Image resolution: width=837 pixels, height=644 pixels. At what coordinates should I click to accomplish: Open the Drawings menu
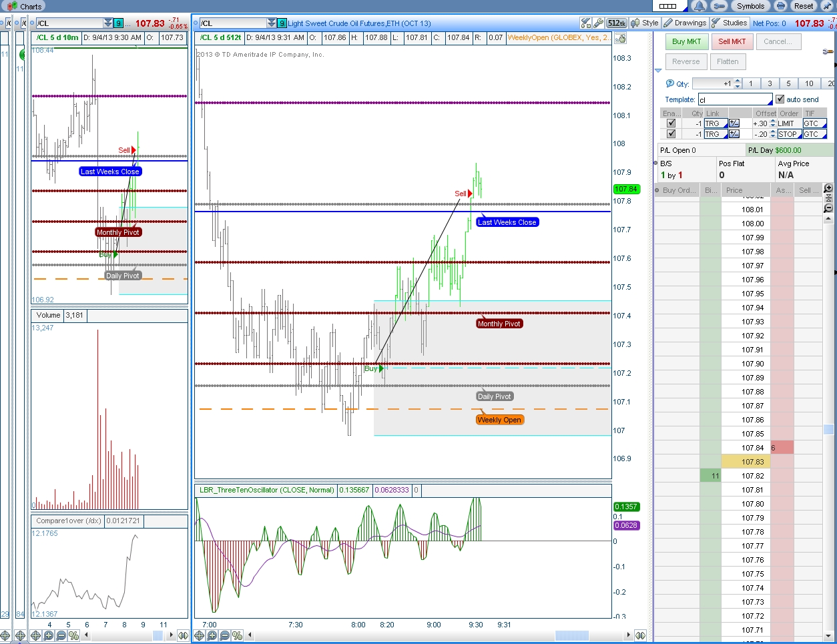[684, 23]
